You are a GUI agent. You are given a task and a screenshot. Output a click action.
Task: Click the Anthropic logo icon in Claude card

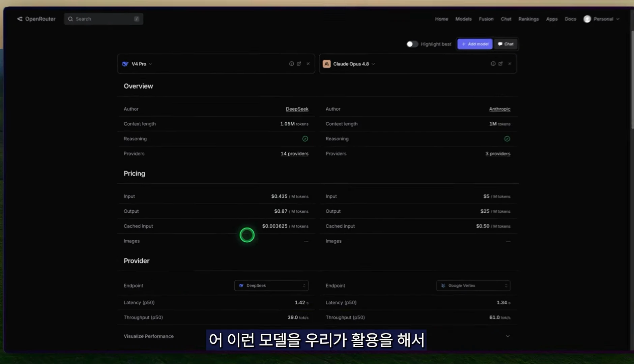pos(326,64)
